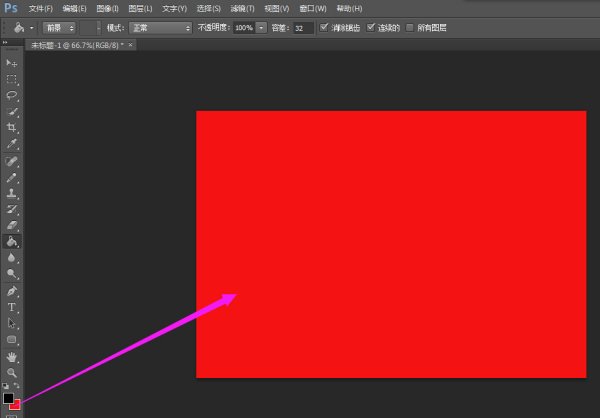This screenshot has width=600, height=418.
Task: Open the 滤镜(T) menu
Action: tap(242, 8)
